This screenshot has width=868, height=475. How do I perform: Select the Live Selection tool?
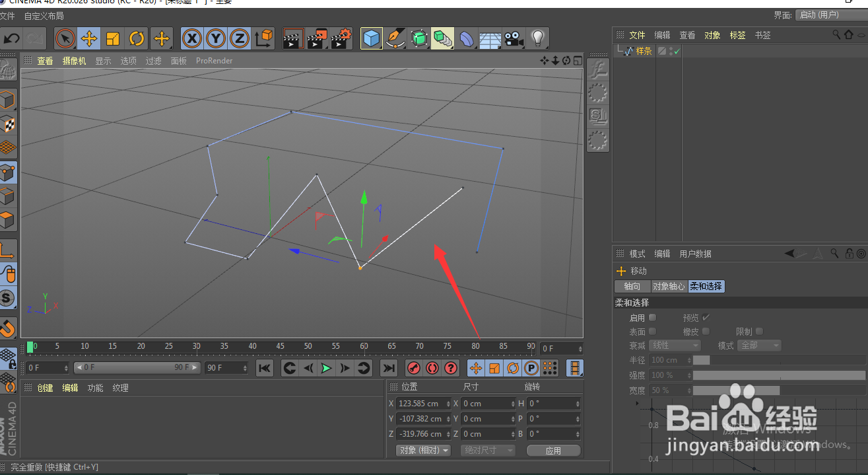click(x=65, y=39)
